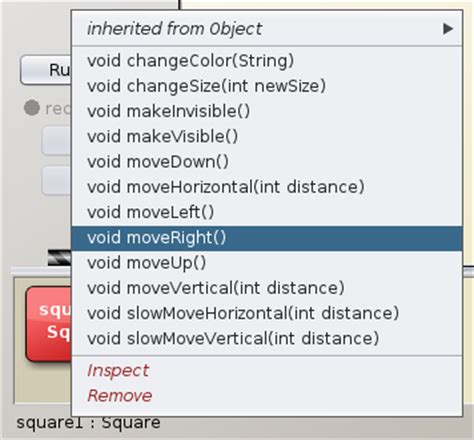Screen dimensions: 474x440
Task: Open the inherited from Object entry
Action: coord(267,29)
